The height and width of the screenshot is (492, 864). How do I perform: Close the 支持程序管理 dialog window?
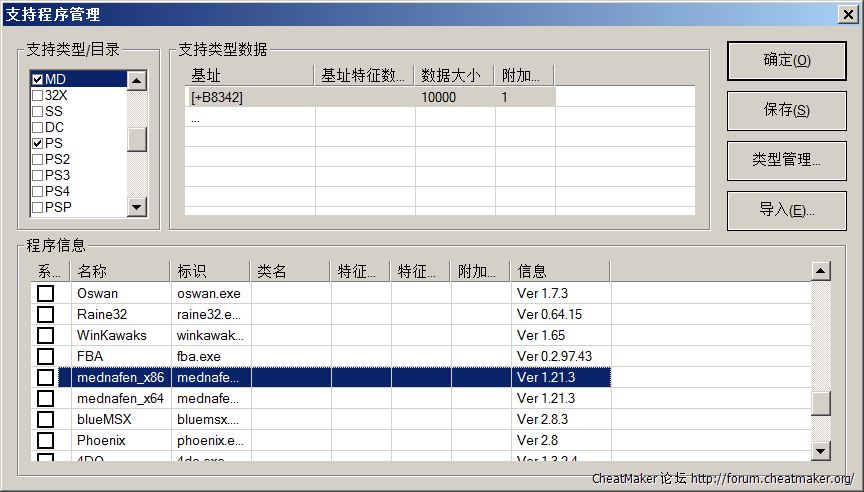[x=846, y=14]
